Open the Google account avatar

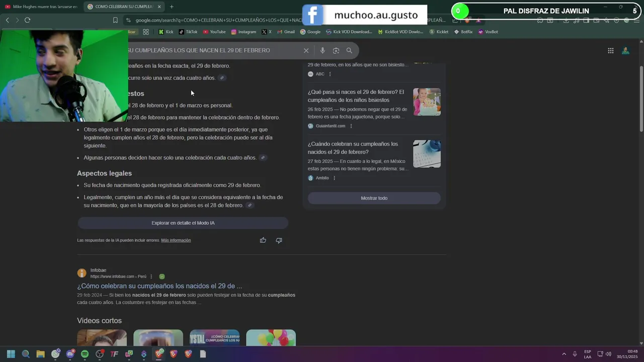click(x=625, y=50)
